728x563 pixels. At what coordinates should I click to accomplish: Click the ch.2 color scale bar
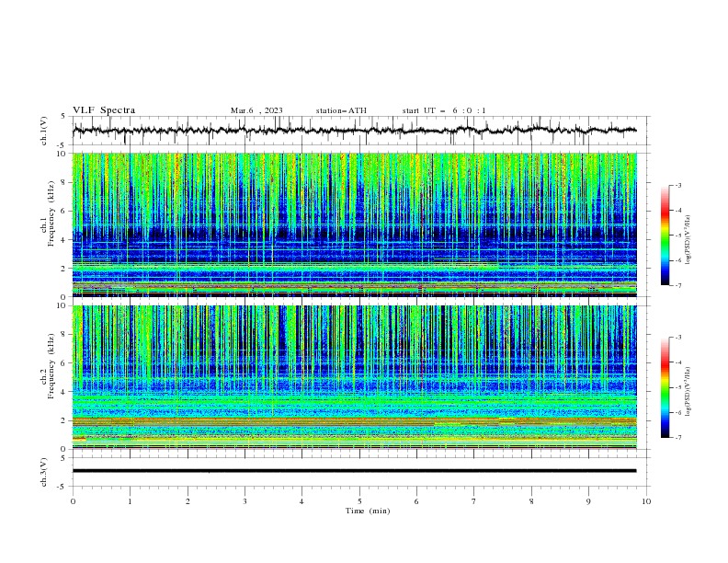[665, 387]
